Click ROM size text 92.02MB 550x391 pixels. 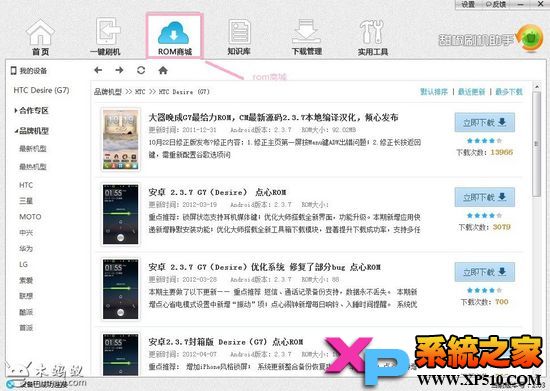344,130
